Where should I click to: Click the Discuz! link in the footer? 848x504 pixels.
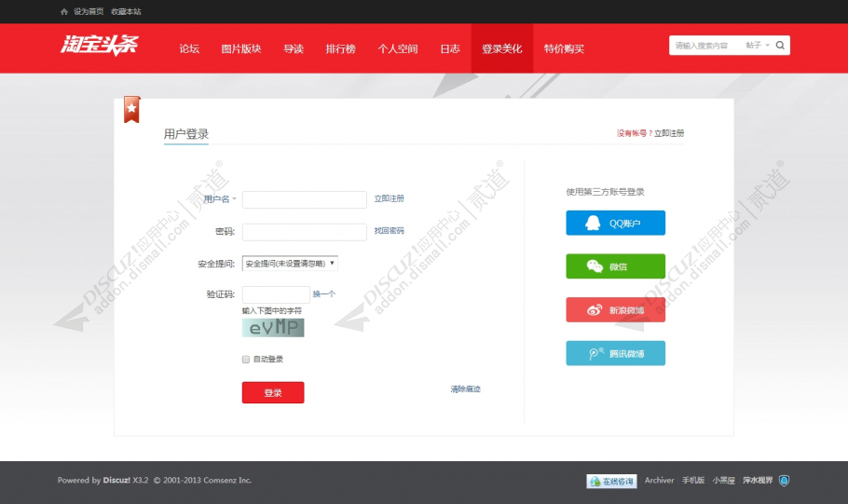[116, 480]
